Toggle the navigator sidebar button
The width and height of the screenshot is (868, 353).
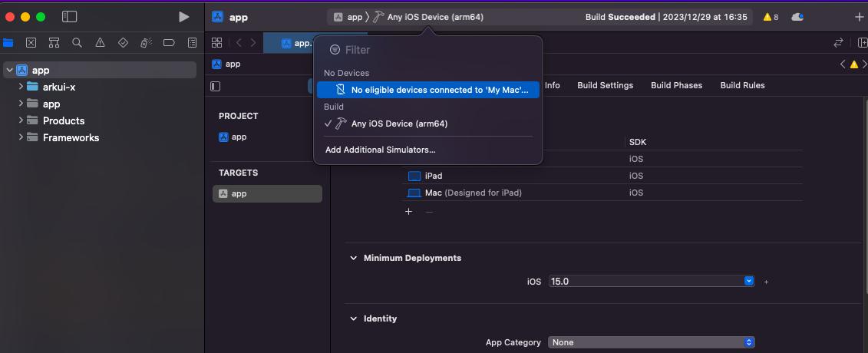click(x=69, y=17)
